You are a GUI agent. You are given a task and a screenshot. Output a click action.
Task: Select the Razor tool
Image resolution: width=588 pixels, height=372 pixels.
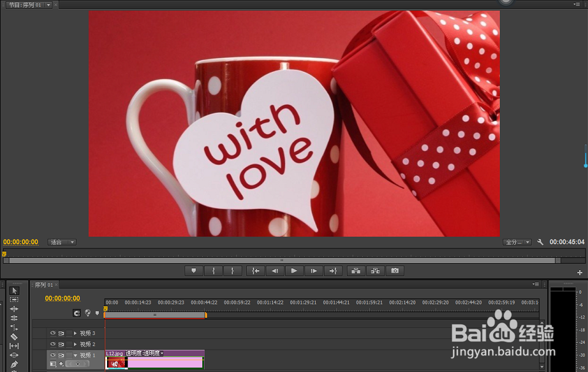click(14, 337)
